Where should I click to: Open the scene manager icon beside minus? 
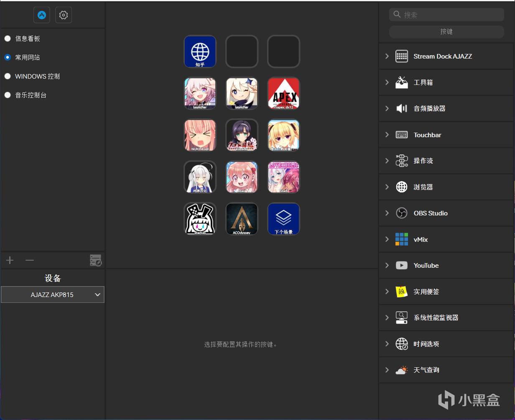click(x=96, y=260)
